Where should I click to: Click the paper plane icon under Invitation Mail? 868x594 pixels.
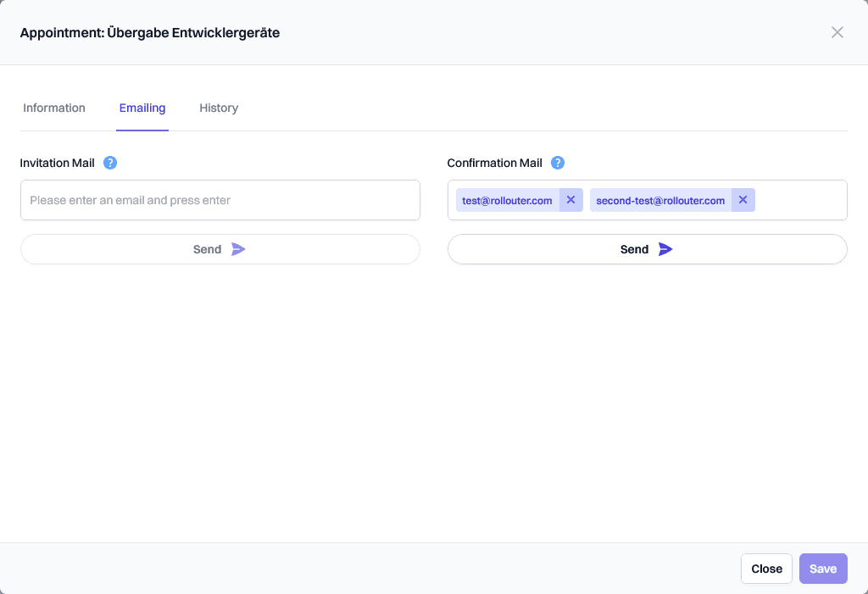click(x=238, y=249)
